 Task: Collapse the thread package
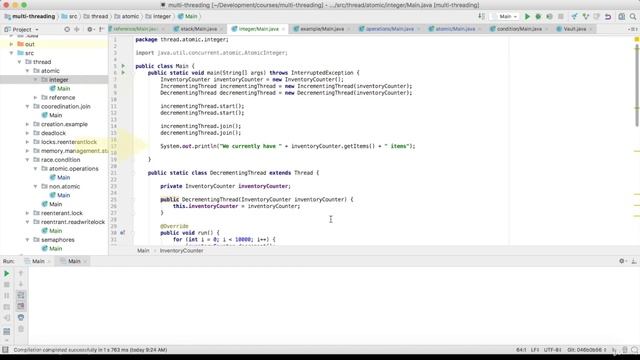point(19,62)
